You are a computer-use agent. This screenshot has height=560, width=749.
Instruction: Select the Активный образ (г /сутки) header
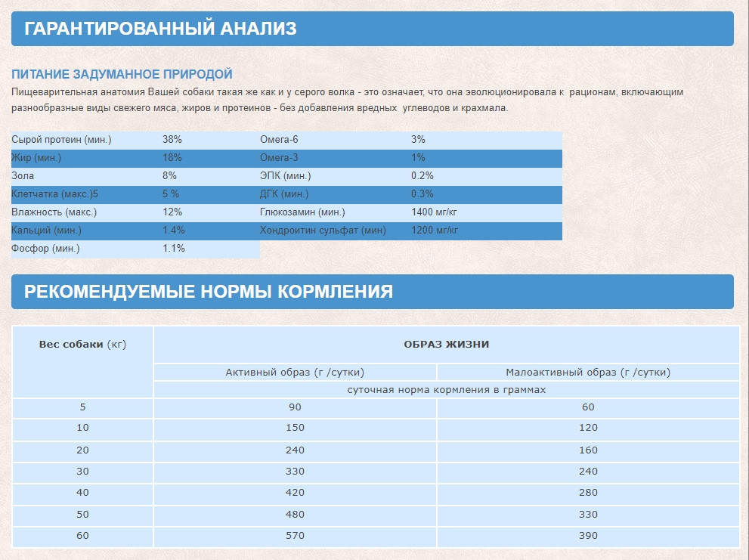click(x=295, y=373)
